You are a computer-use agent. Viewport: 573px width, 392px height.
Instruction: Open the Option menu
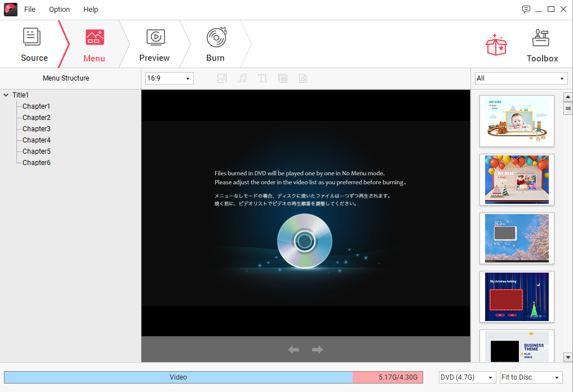(x=59, y=10)
